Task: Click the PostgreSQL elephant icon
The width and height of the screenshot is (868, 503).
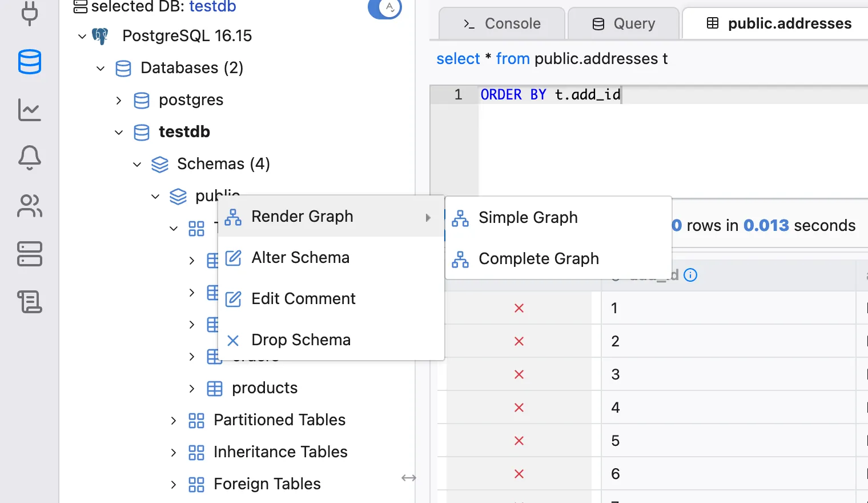Action: pyautogui.click(x=100, y=36)
